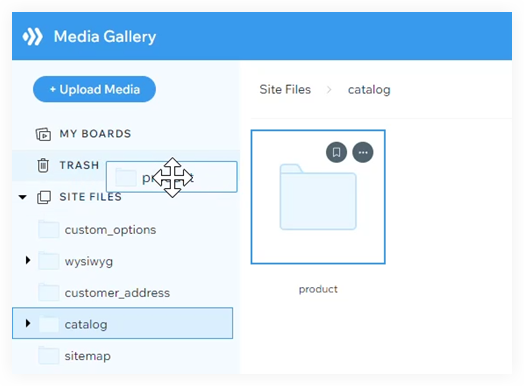The height and width of the screenshot is (387, 525).
Task: Open the My Boards section
Action: point(95,134)
